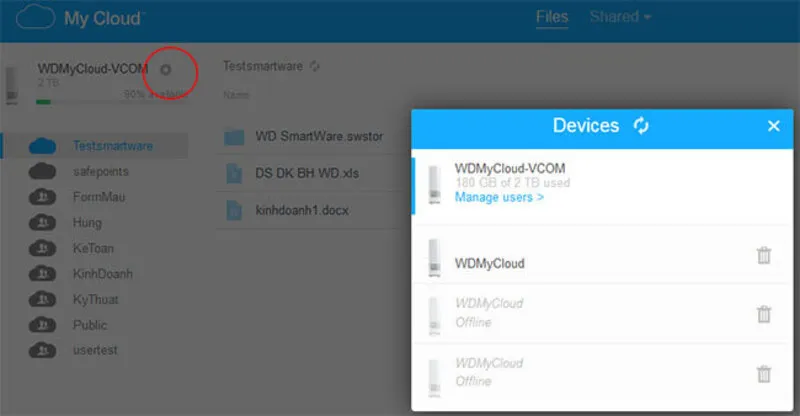Viewport: 800px width, 416px height.
Task: Click the gear icon beside WDMyCloud-VCOM
Action: (x=166, y=69)
